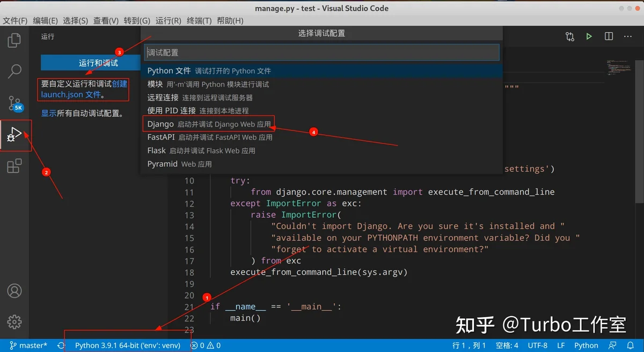
Task: Click the 'try:' statement on line 10
Action: coord(240,181)
